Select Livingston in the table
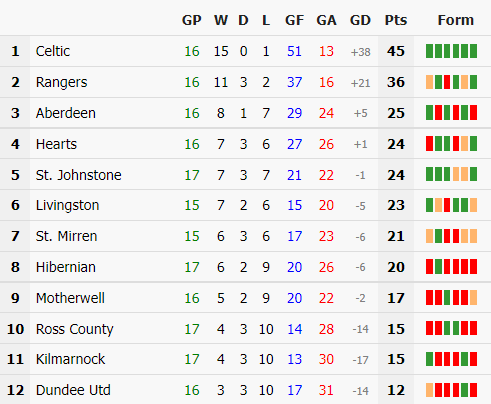This screenshot has height=404, width=491. click(x=67, y=205)
